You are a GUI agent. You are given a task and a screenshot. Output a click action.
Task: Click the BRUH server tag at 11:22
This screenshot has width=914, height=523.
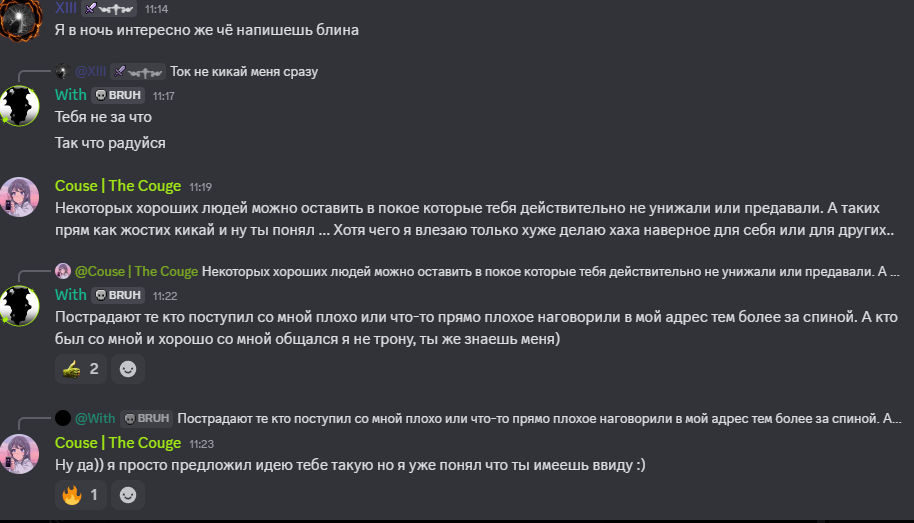[118, 295]
